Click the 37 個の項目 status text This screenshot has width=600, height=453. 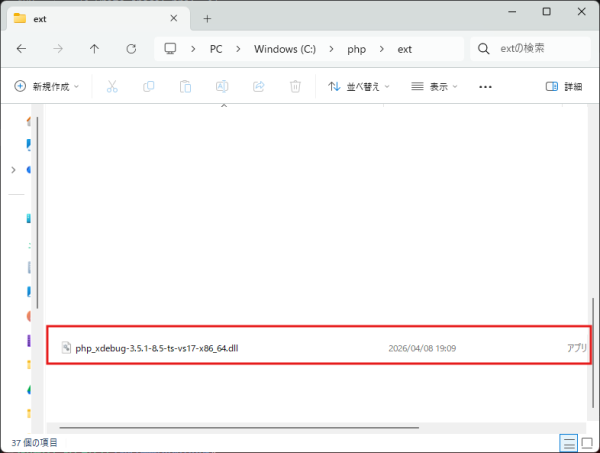[34, 443]
